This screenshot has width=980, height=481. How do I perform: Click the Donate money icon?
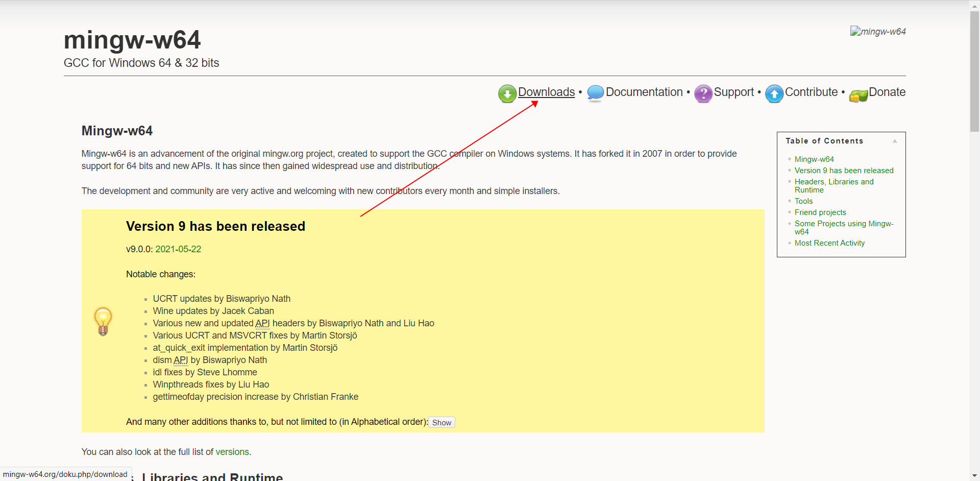859,95
